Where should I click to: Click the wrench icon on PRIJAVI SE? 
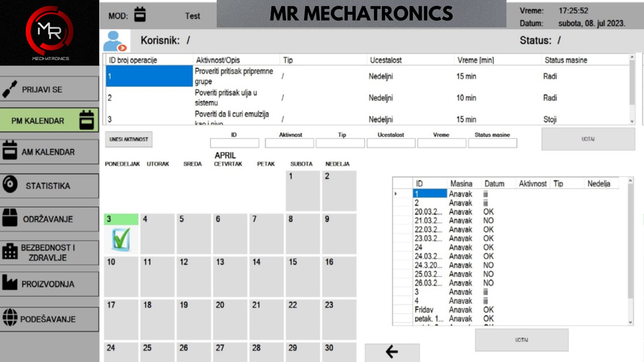click(x=10, y=89)
